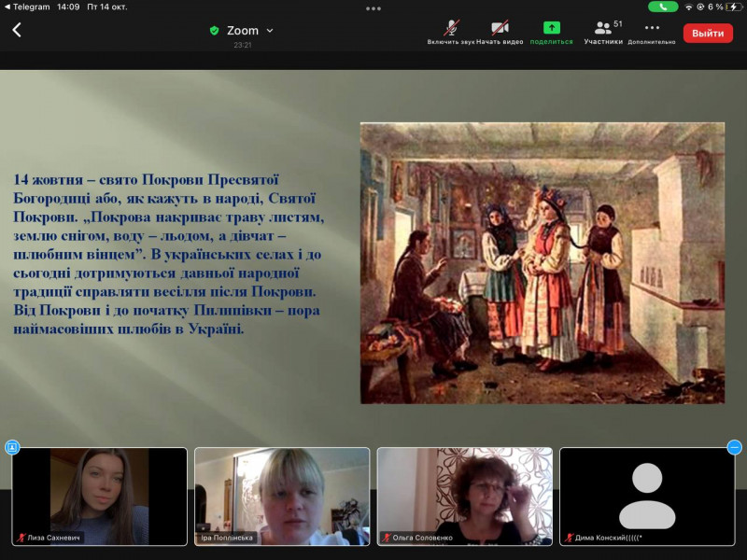Tap muted mic icon beside Ольга Соловенко
The height and width of the screenshot is (560, 747).
(387, 538)
